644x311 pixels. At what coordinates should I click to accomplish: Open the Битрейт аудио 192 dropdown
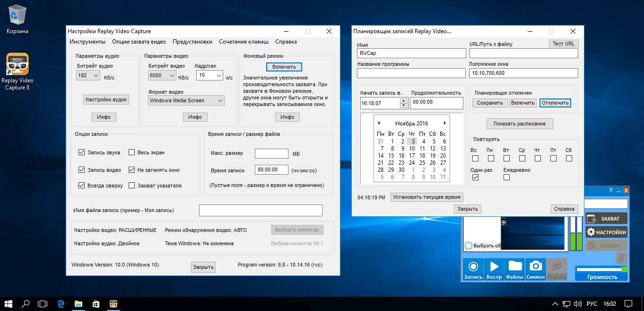(88, 75)
